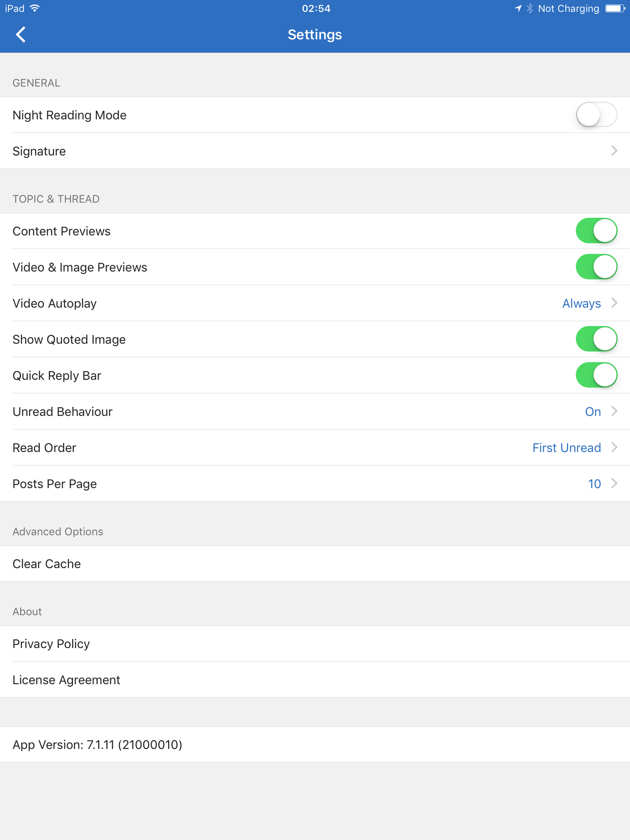Open Signature via its chevron
This screenshot has width=630, height=840.
pyautogui.click(x=614, y=151)
